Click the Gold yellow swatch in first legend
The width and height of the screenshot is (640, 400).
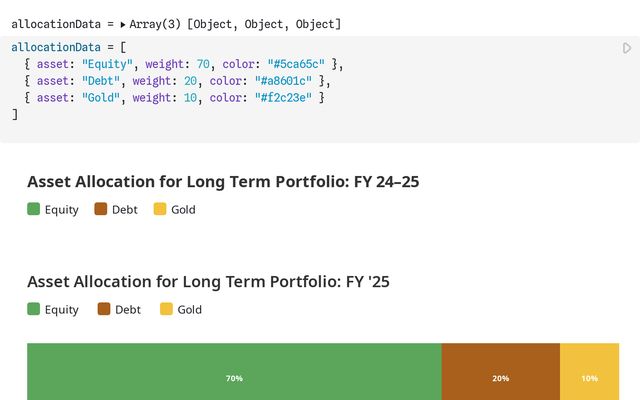coord(160,209)
